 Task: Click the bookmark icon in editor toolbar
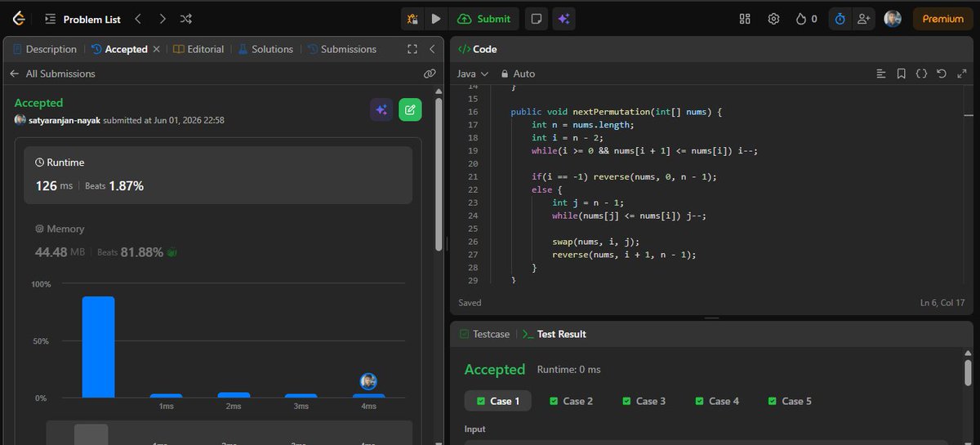[901, 73]
